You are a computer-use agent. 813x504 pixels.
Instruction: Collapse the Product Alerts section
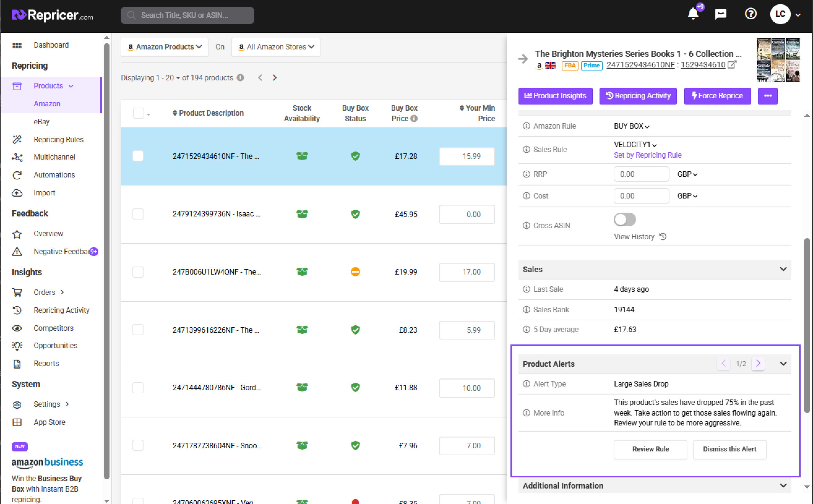783,364
